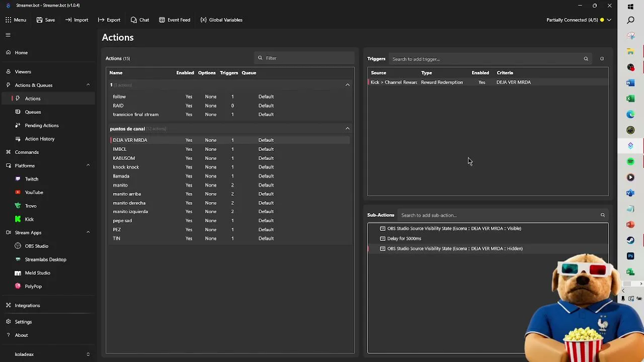Select the "pepe sad" action
The height and width of the screenshot is (362, 644).
point(229,221)
